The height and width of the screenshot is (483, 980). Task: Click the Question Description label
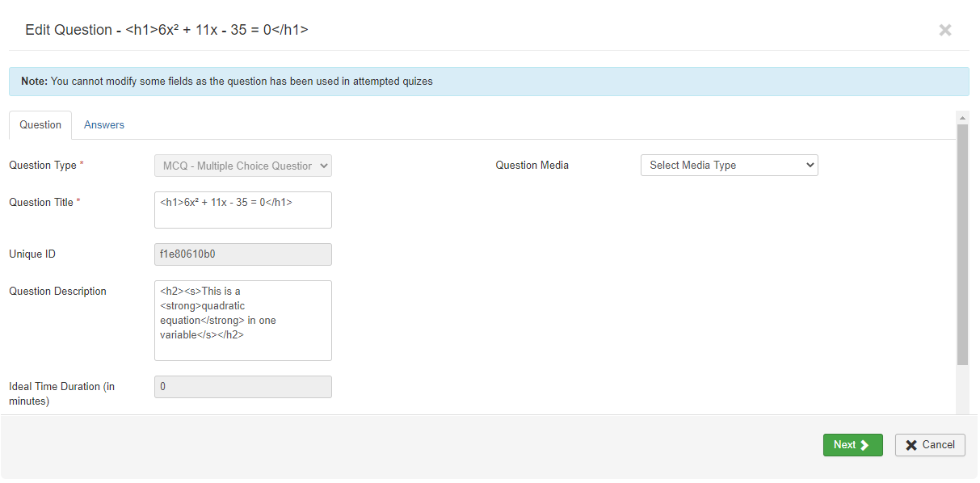[x=57, y=292]
